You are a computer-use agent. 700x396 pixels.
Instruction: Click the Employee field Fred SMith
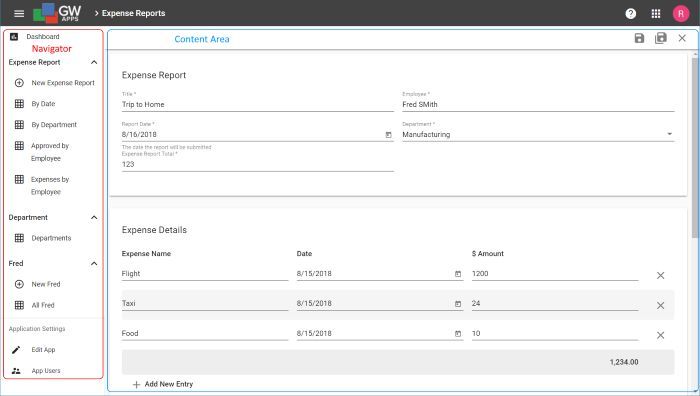[x=538, y=104]
